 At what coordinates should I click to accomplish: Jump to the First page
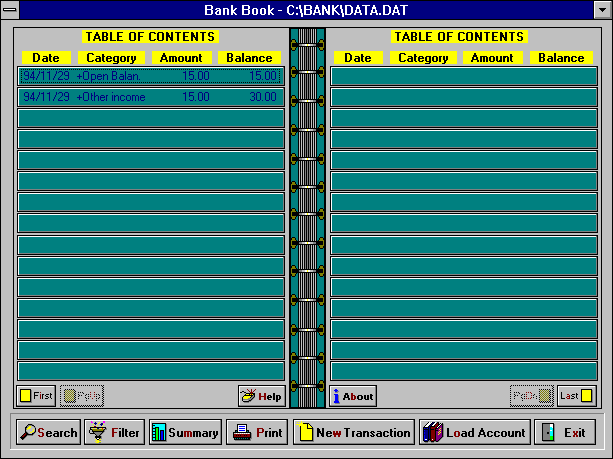36,396
